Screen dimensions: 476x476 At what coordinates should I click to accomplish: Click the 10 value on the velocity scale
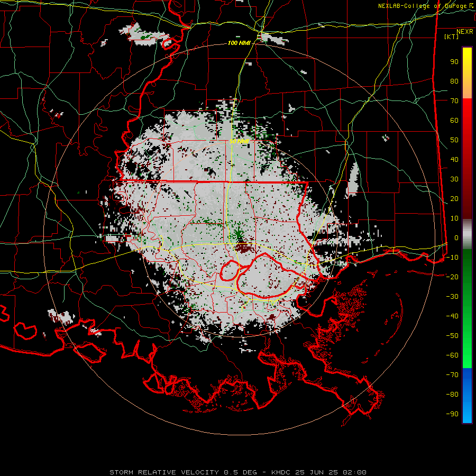pos(454,218)
